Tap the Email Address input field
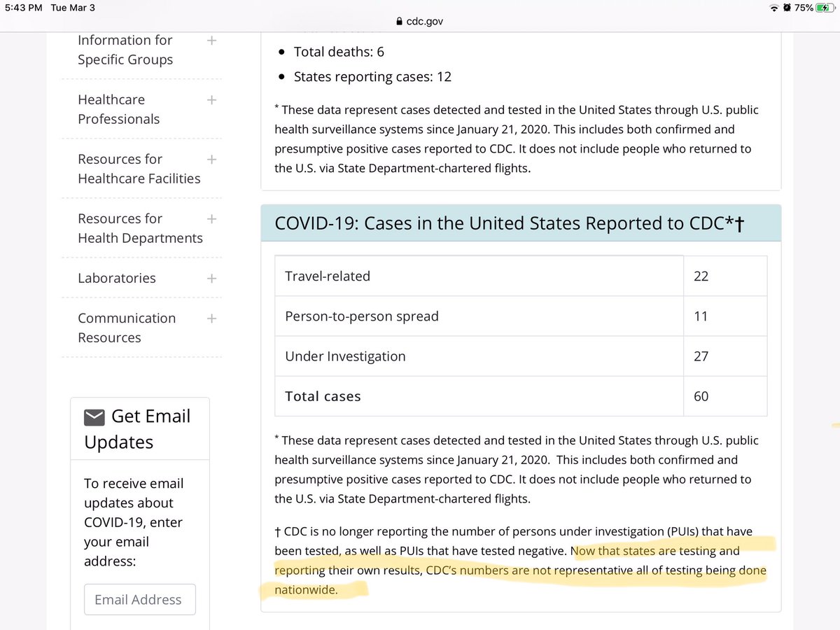 tap(140, 599)
